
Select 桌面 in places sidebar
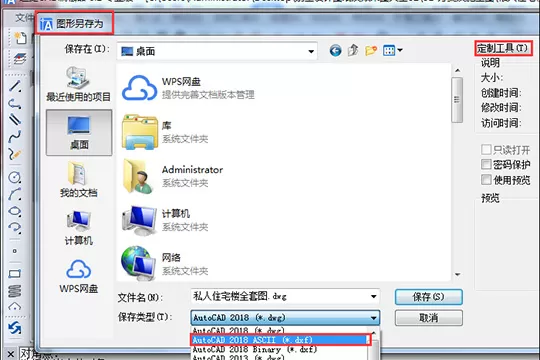(79, 133)
